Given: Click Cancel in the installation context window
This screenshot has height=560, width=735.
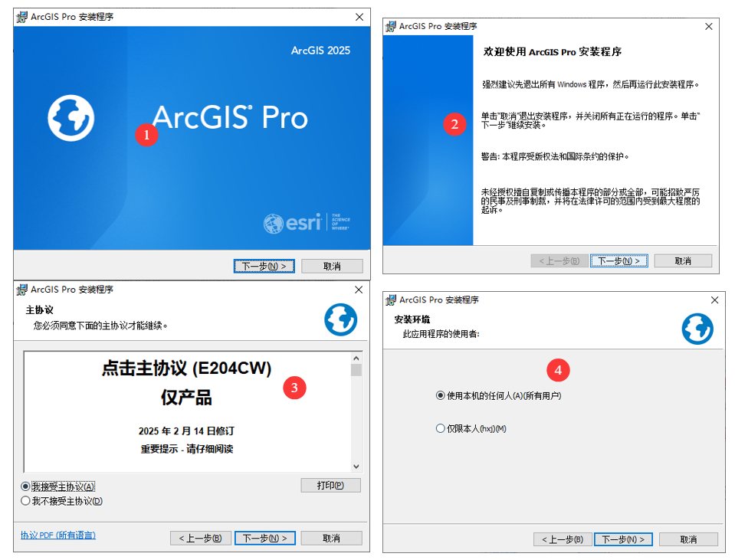Looking at the screenshot, I should coord(688,539).
